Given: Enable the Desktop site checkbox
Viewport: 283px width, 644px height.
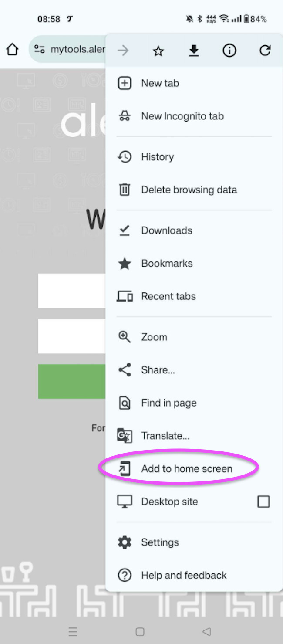Looking at the screenshot, I should coord(263,502).
